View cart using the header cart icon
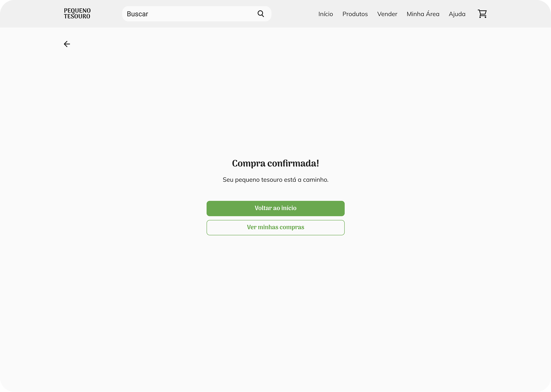Viewport: 551px width, 392px height. (x=482, y=14)
